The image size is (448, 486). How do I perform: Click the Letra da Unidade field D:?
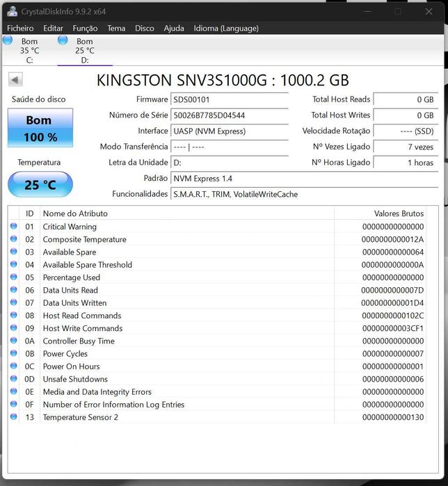(x=230, y=163)
